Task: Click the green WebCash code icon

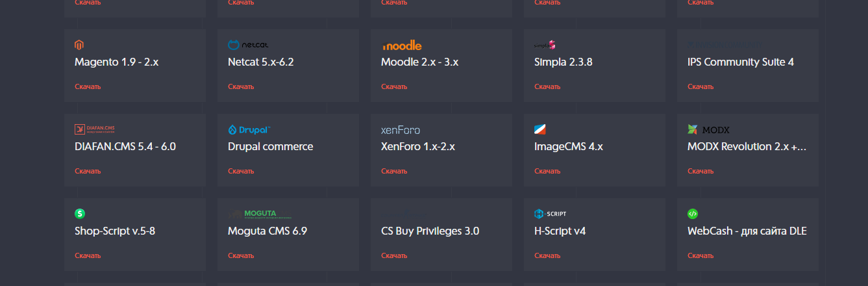Action: (x=693, y=213)
